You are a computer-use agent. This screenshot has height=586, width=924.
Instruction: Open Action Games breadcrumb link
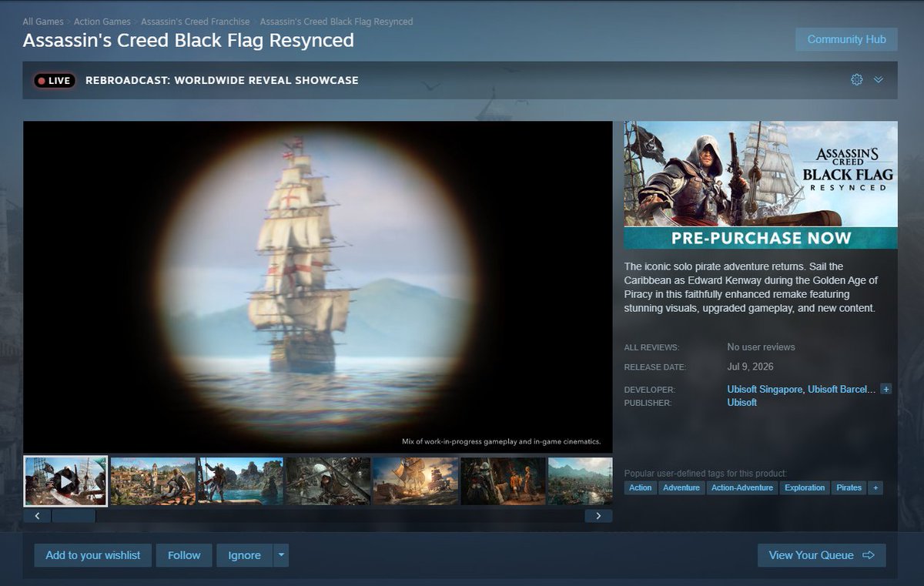(102, 22)
